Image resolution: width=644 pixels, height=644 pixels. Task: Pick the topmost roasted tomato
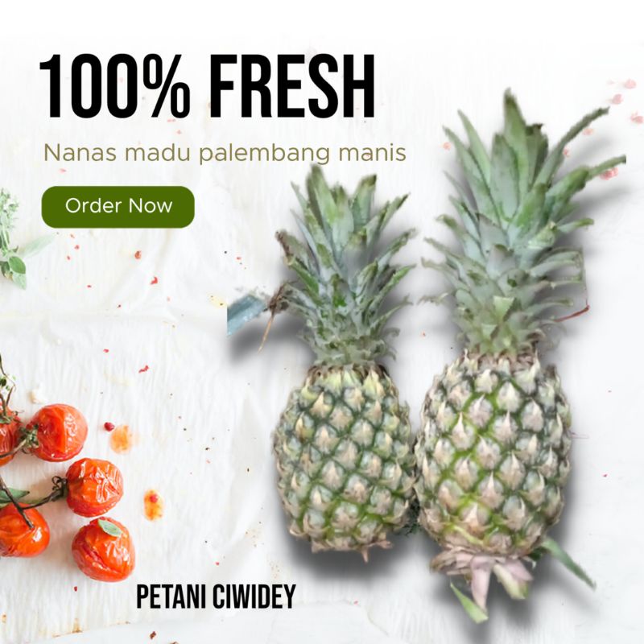pos(59,432)
